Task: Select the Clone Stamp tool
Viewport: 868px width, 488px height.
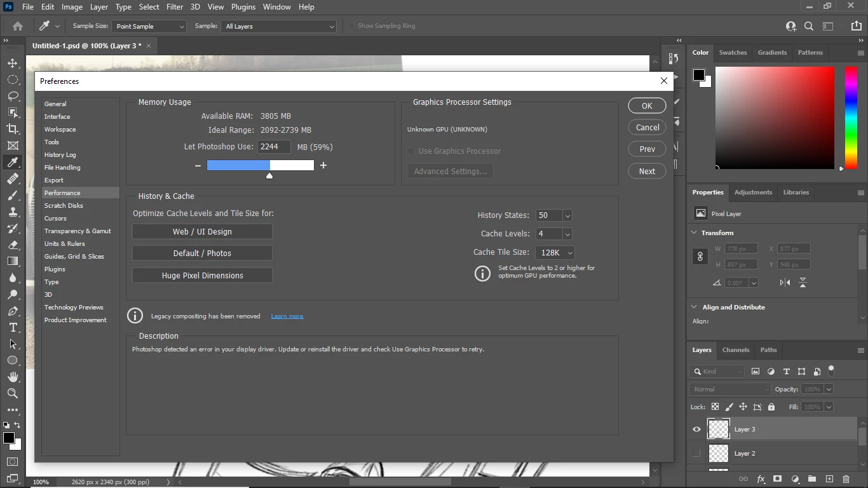Action: tap(13, 212)
